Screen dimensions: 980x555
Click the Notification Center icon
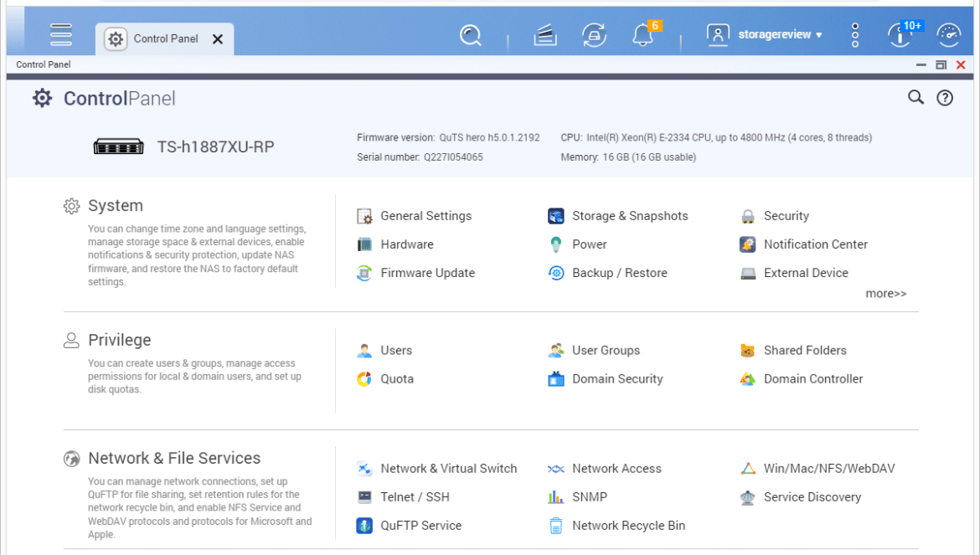coord(747,244)
